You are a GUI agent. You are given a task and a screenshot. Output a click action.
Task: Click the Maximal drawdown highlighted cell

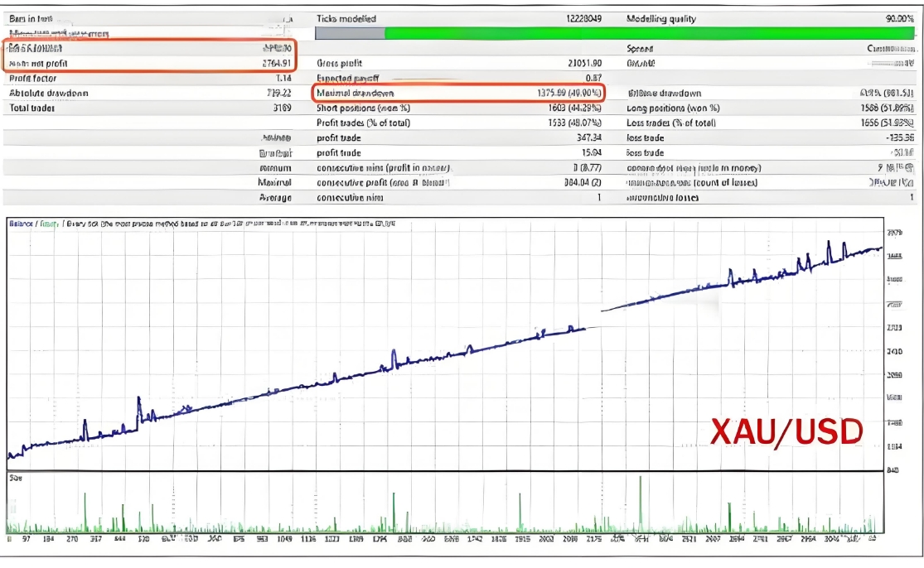point(459,93)
